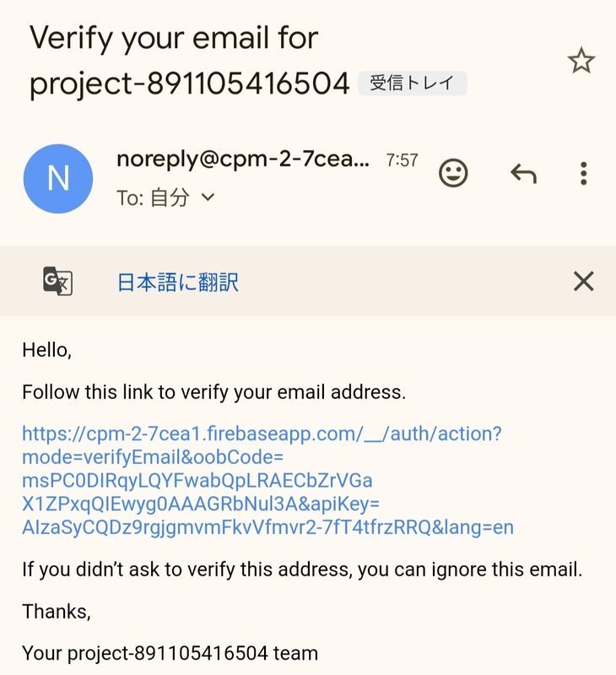Star this verification email
616x675 pixels.
pyautogui.click(x=581, y=61)
